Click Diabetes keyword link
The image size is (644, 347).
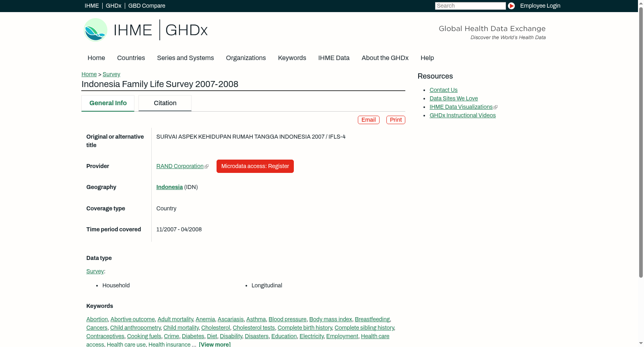coord(193,336)
